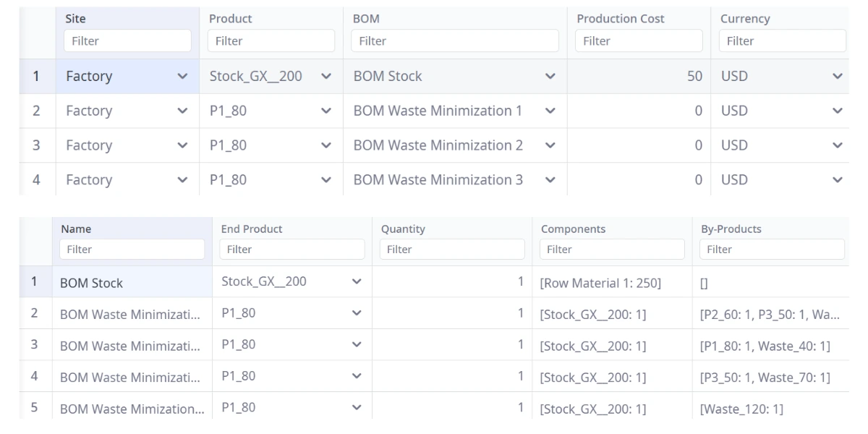Expand End Product dropdown for BOM Stock
This screenshot has height=434, width=868.
click(x=356, y=282)
